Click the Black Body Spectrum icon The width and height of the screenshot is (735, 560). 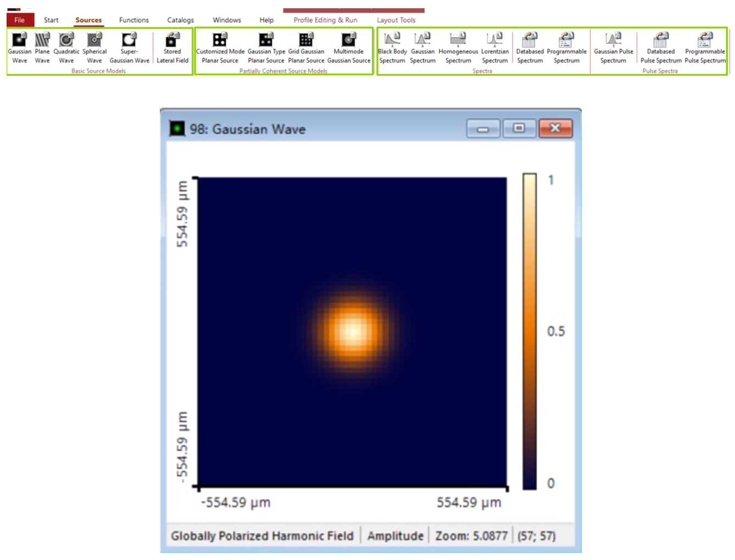click(392, 41)
